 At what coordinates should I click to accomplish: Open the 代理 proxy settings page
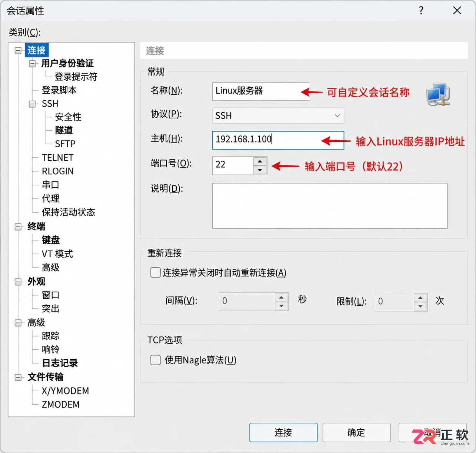[x=50, y=198]
